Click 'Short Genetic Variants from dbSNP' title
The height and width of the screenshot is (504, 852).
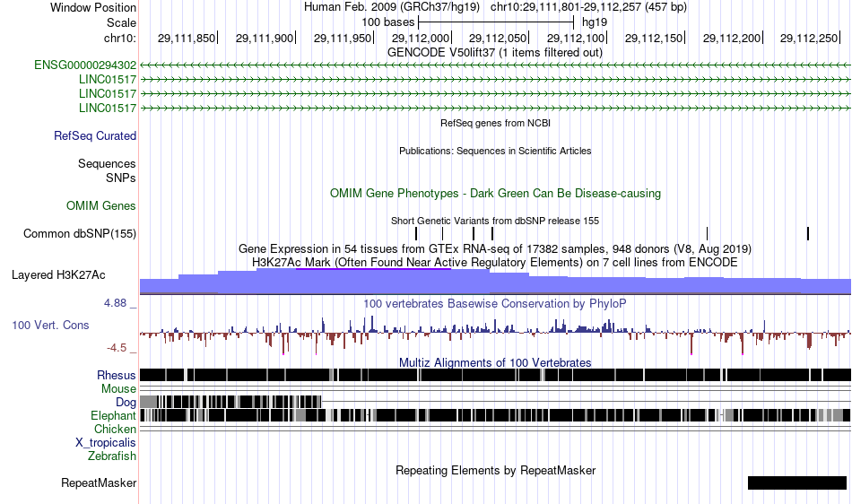coord(495,221)
